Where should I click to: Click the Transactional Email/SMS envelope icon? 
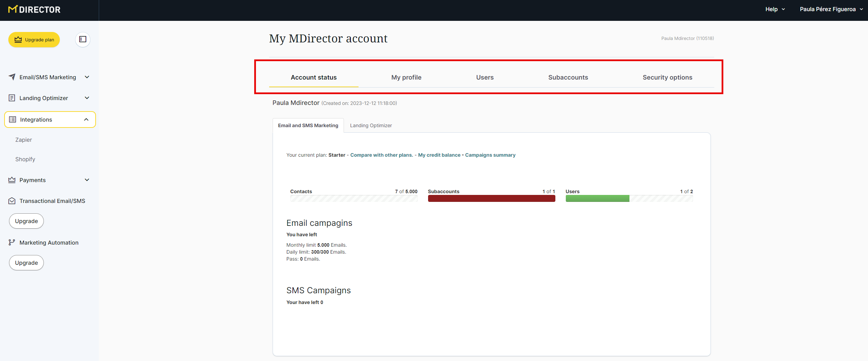[x=12, y=201]
